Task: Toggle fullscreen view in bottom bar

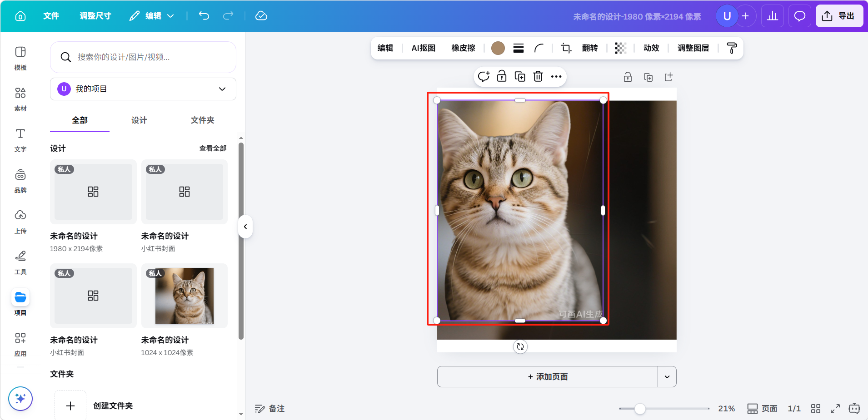Action: [835, 409]
